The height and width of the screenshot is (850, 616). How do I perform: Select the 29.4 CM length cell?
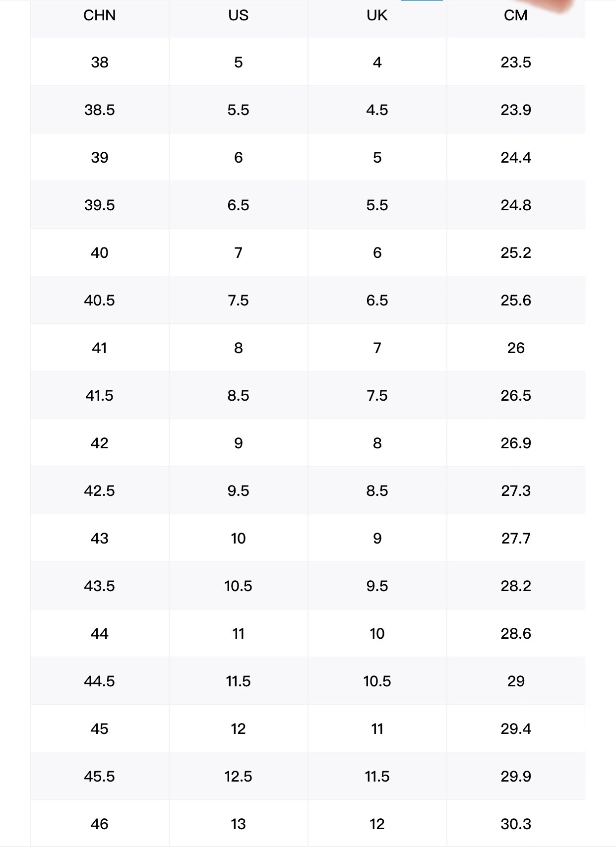(x=516, y=729)
